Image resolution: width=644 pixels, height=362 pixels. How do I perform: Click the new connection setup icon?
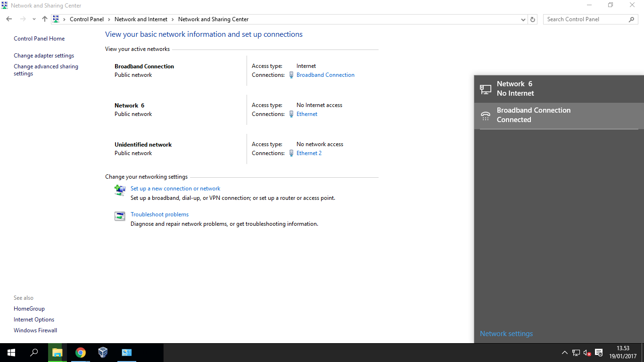120,190
